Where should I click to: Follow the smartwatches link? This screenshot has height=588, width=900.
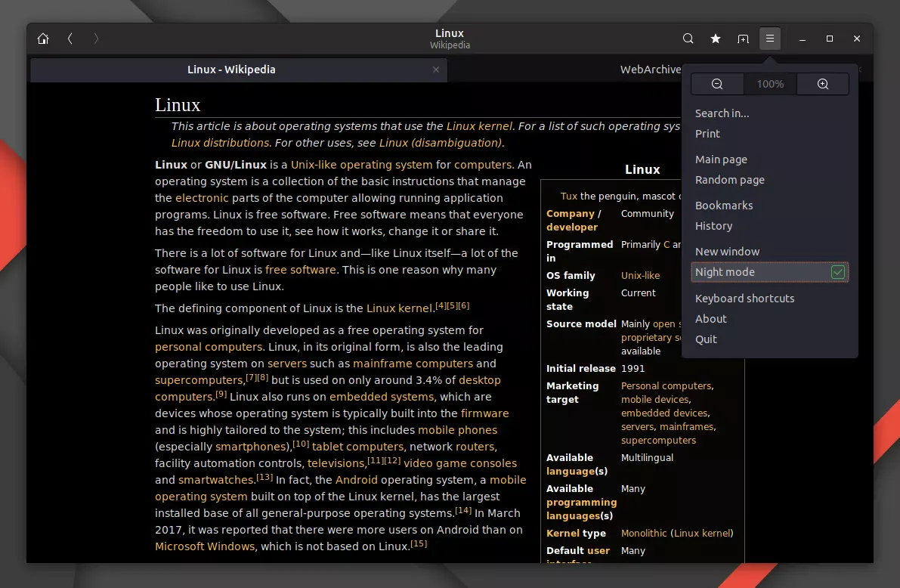pos(216,480)
